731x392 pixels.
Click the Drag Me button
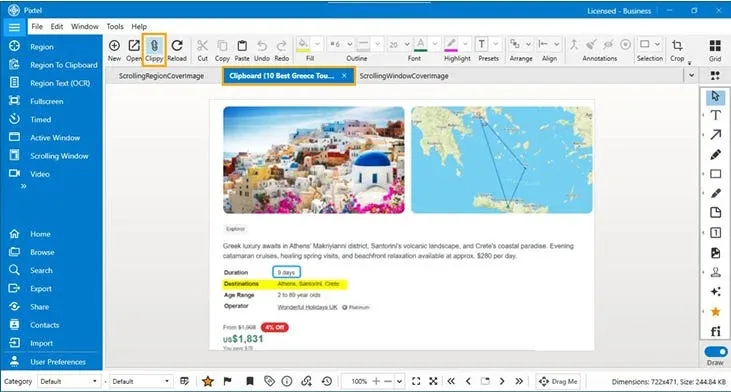(x=558, y=381)
